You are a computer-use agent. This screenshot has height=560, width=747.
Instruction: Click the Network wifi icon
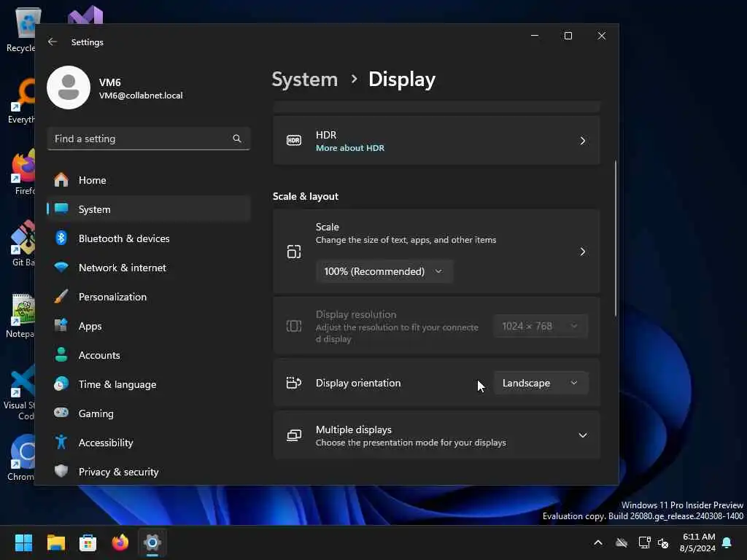point(61,267)
